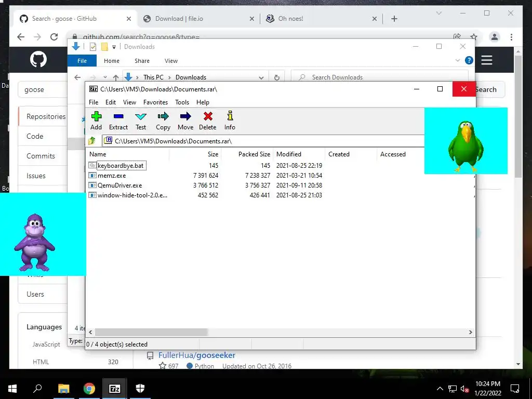Click the purple Bonzi gorilla character

coord(34,242)
